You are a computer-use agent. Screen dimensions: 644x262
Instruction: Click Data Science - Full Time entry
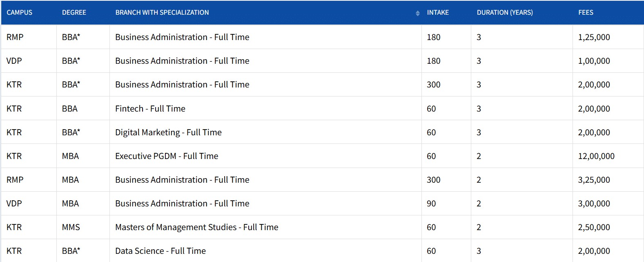[x=160, y=251]
